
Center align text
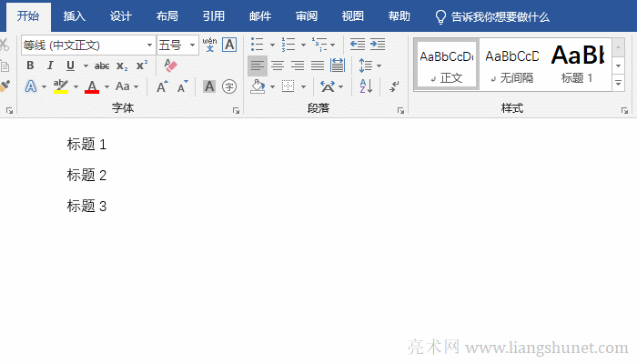[x=278, y=66]
